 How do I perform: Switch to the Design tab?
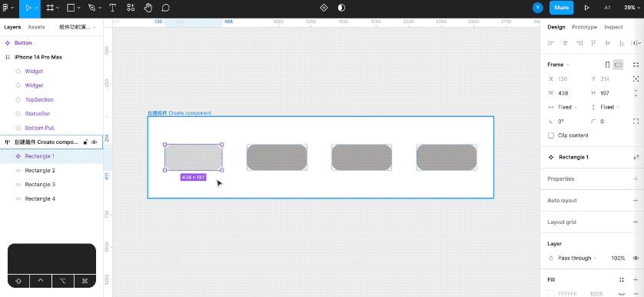tap(556, 27)
